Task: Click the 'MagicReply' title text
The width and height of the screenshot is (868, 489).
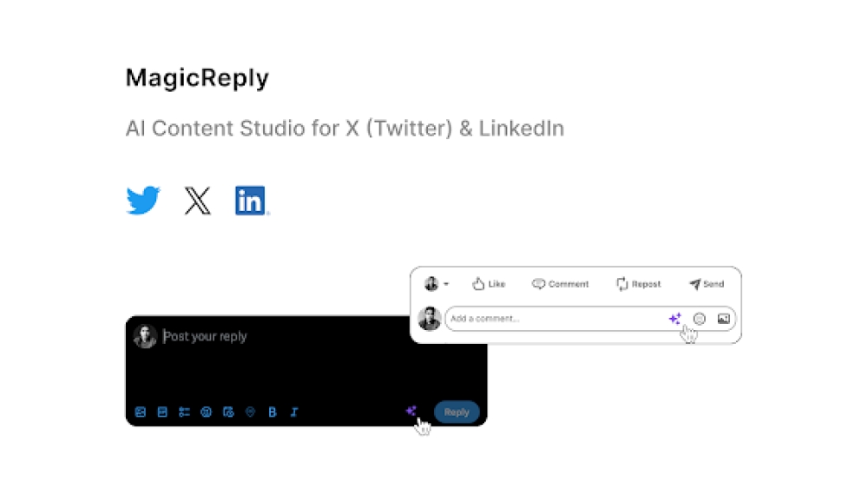Action: click(x=197, y=78)
